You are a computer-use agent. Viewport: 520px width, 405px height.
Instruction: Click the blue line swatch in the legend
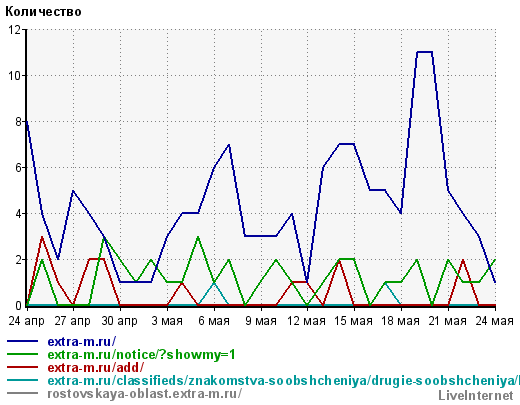pos(22,341)
